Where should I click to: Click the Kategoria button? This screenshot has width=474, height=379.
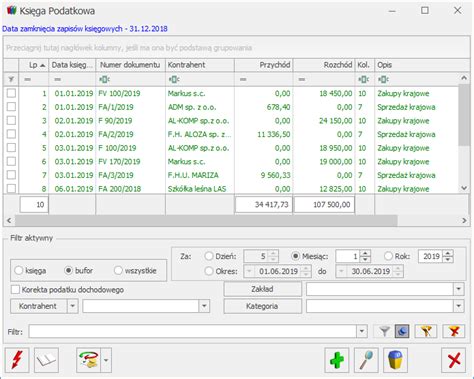(262, 306)
